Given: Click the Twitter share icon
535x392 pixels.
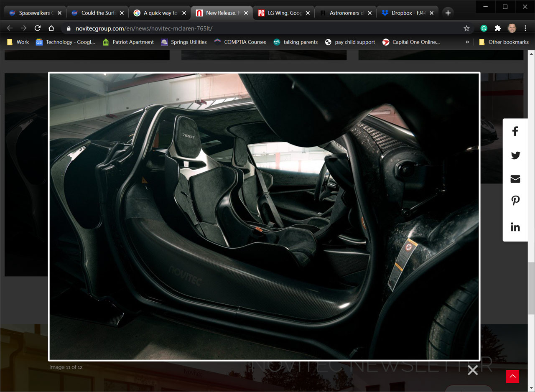Looking at the screenshot, I should point(515,155).
